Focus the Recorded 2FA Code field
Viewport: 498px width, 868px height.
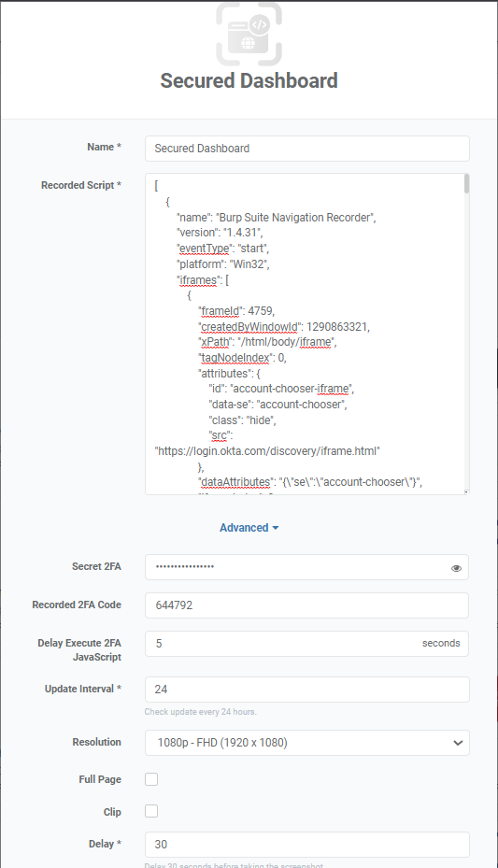coord(306,605)
